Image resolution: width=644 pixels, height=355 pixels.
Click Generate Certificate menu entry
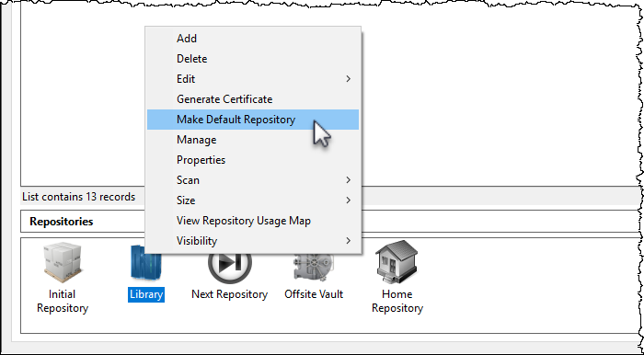pos(253,99)
